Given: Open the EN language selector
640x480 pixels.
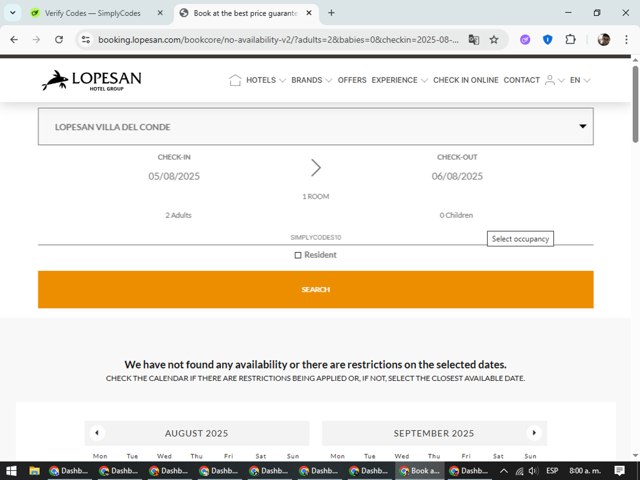Looking at the screenshot, I should 580,80.
